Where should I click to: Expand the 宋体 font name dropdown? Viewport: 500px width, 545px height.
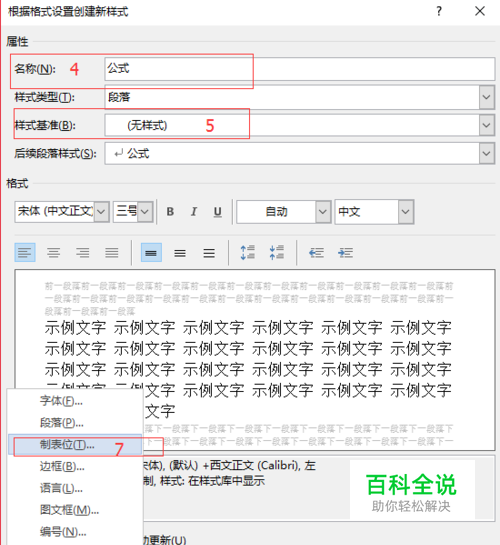[x=101, y=211]
